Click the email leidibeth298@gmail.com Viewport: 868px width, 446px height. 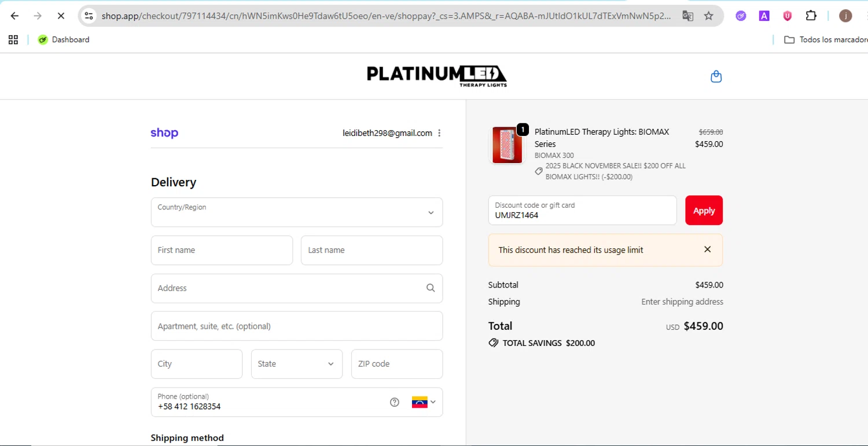click(x=387, y=133)
